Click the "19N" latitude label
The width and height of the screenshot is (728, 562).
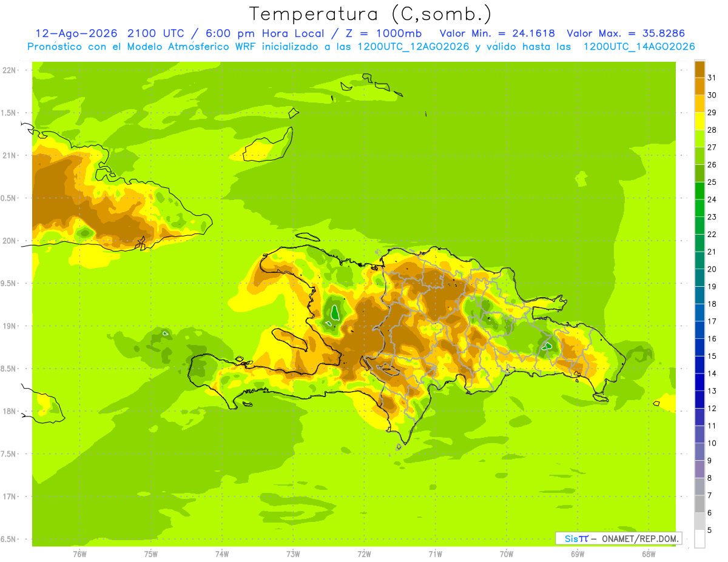[10, 326]
